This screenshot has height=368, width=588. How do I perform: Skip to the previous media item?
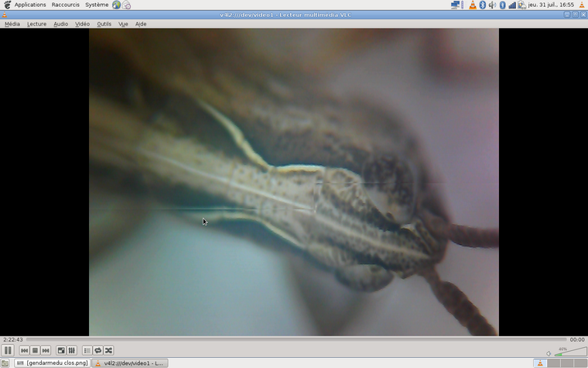(x=25, y=350)
